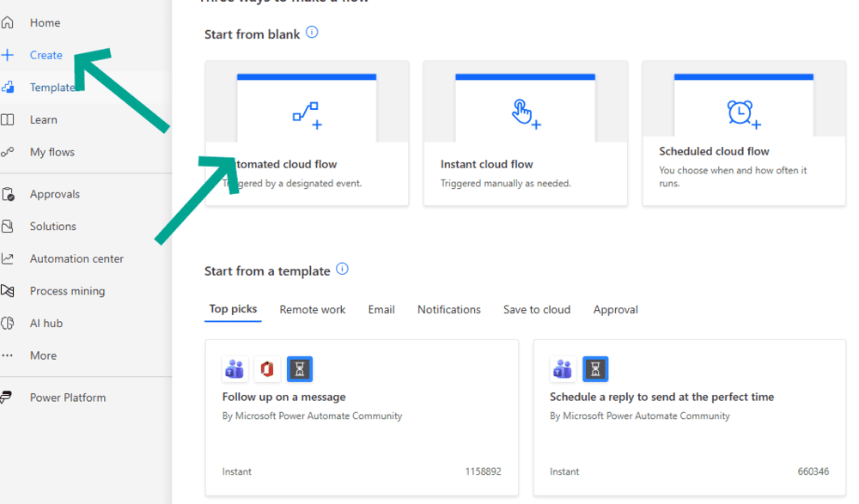Open Schedule a reply to send template
This screenshot has height=504, width=859.
pyautogui.click(x=661, y=397)
